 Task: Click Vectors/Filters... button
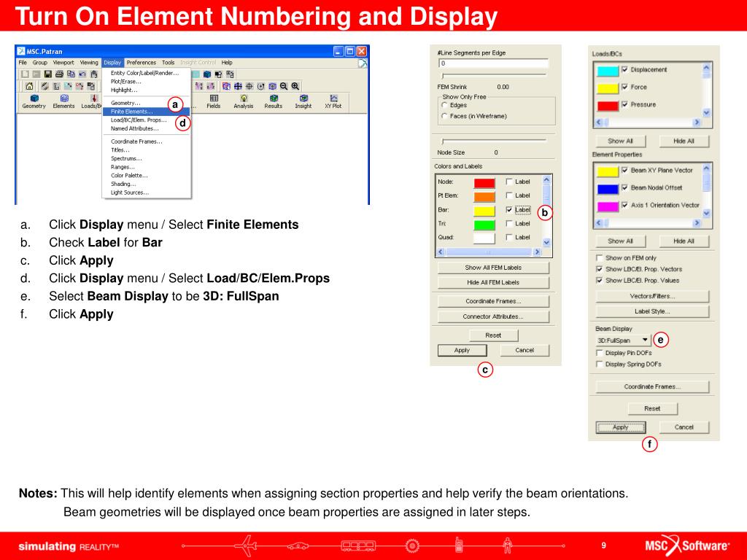pyautogui.click(x=652, y=296)
